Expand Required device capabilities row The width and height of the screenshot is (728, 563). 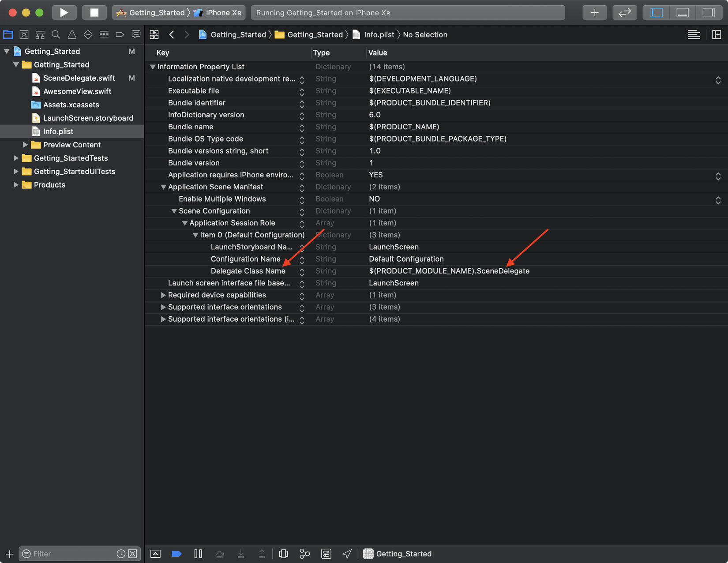[x=163, y=295]
